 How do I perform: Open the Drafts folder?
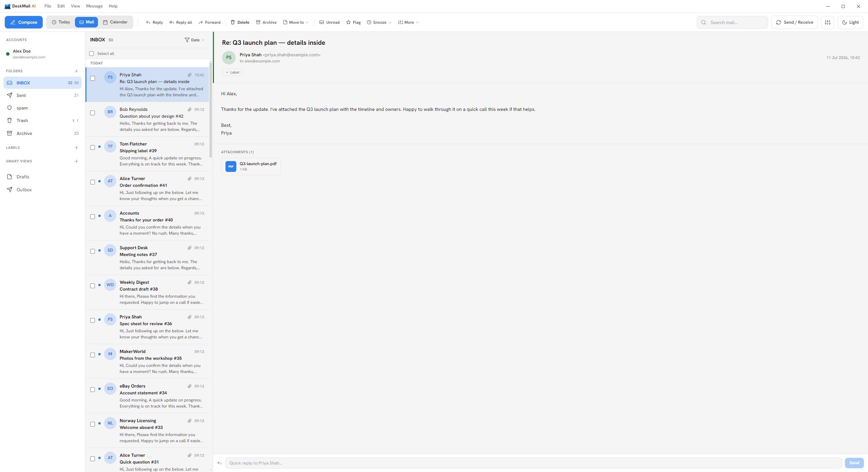[42, 177]
